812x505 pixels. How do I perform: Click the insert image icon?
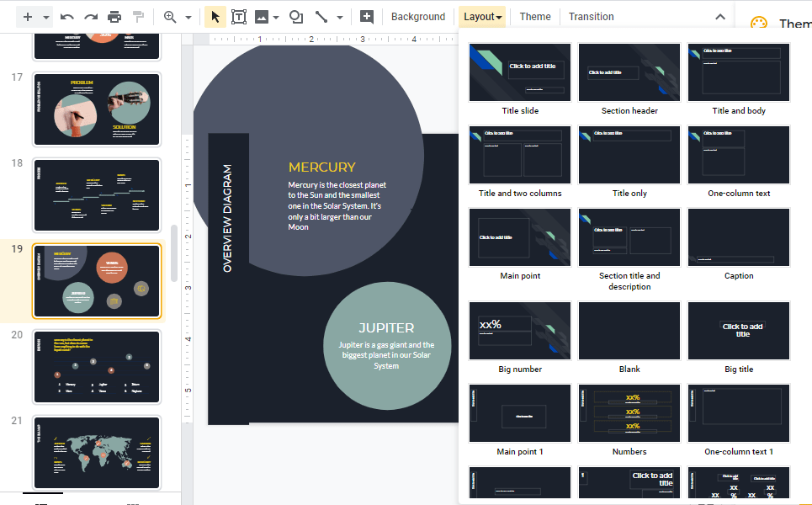[264, 16]
